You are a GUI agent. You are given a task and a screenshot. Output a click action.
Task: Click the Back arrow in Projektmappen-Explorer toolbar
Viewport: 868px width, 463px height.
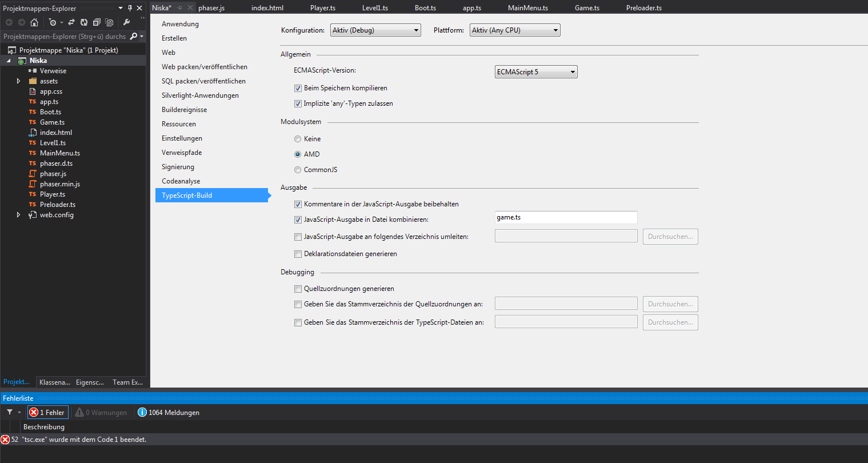(9, 22)
